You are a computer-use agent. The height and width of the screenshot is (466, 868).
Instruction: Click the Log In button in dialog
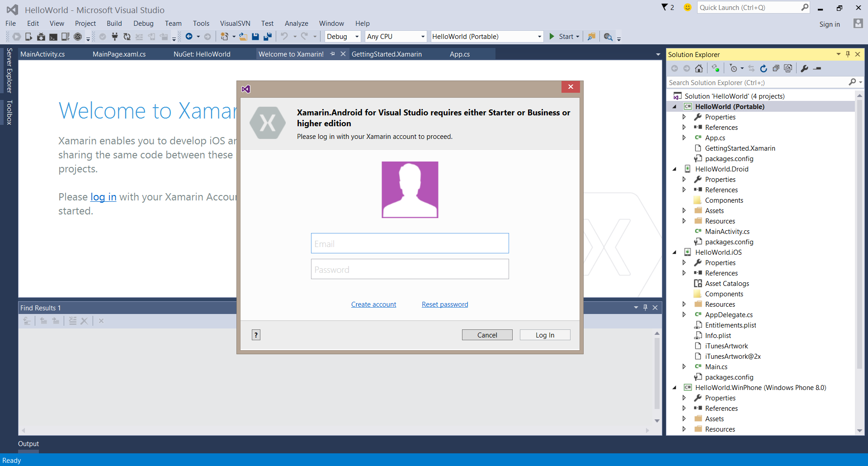tap(545, 335)
